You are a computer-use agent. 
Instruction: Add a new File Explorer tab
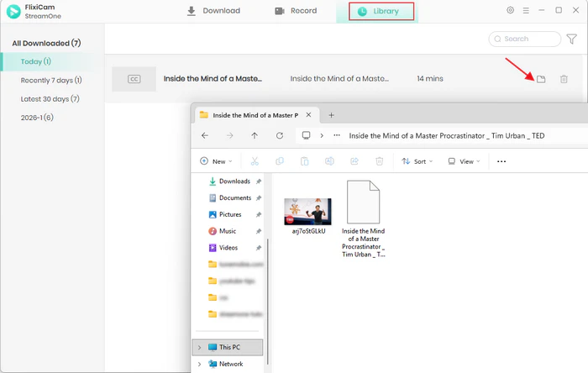tap(331, 115)
